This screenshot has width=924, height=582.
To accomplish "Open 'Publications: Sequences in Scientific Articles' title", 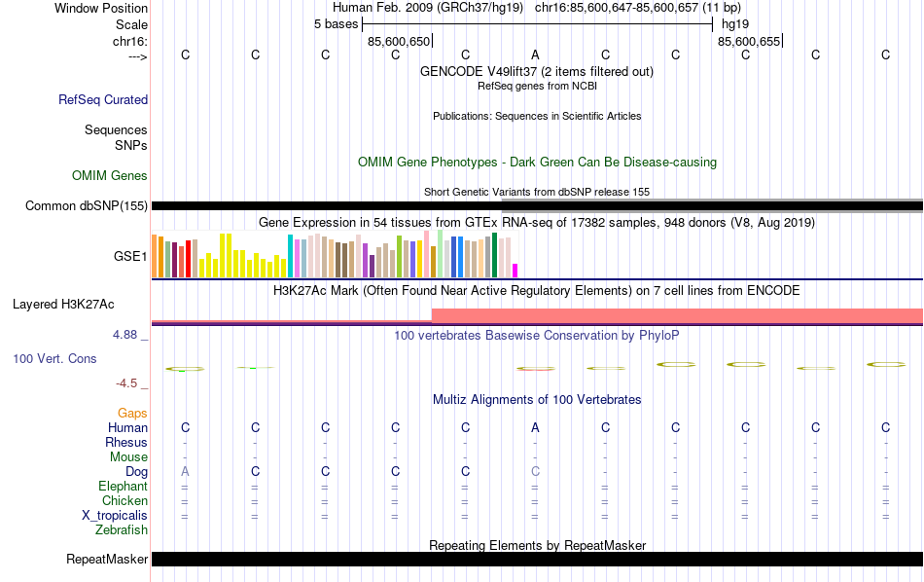I will click(x=537, y=116).
